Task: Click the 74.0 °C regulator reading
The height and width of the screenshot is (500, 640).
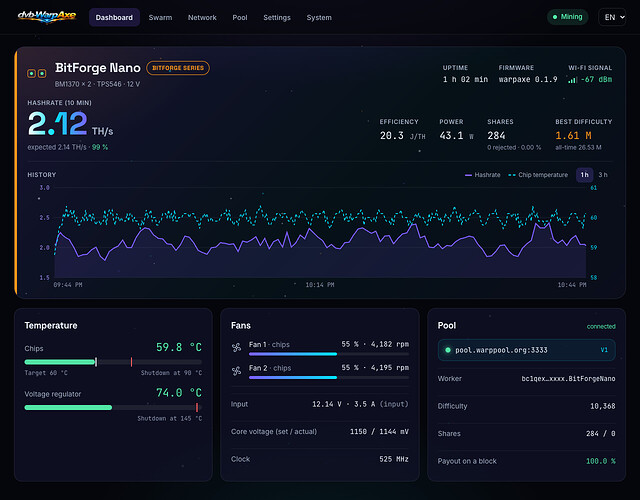Action: tap(179, 393)
